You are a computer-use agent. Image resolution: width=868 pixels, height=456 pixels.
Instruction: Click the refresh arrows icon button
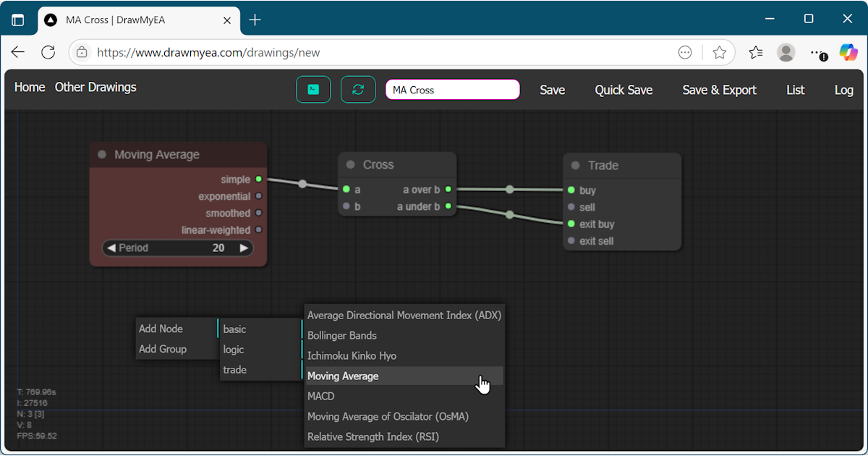pyautogui.click(x=358, y=90)
